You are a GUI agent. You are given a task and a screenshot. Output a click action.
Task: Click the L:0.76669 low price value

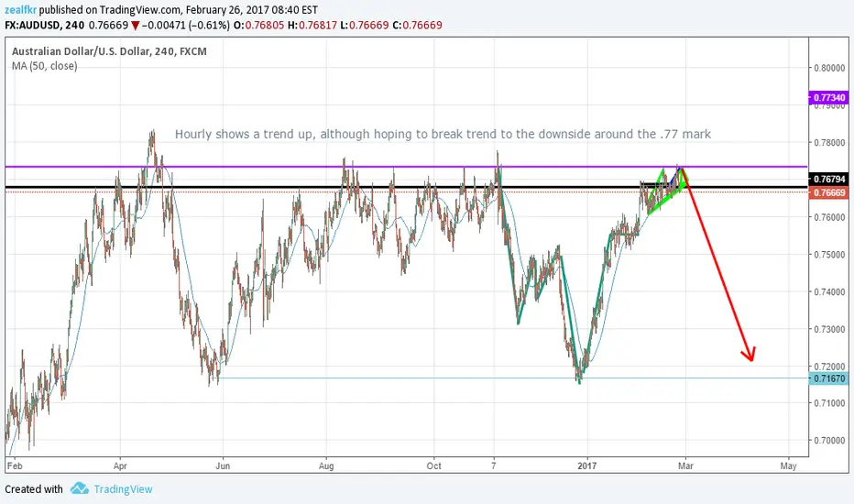tap(364, 25)
